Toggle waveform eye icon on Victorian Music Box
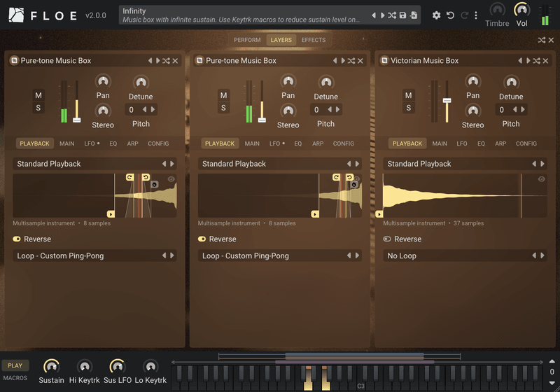This screenshot has width=560, height=392. [x=541, y=179]
